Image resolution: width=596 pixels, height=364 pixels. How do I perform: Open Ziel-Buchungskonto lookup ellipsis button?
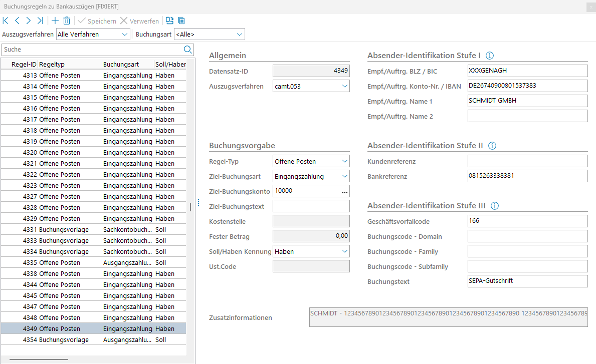[344, 191]
